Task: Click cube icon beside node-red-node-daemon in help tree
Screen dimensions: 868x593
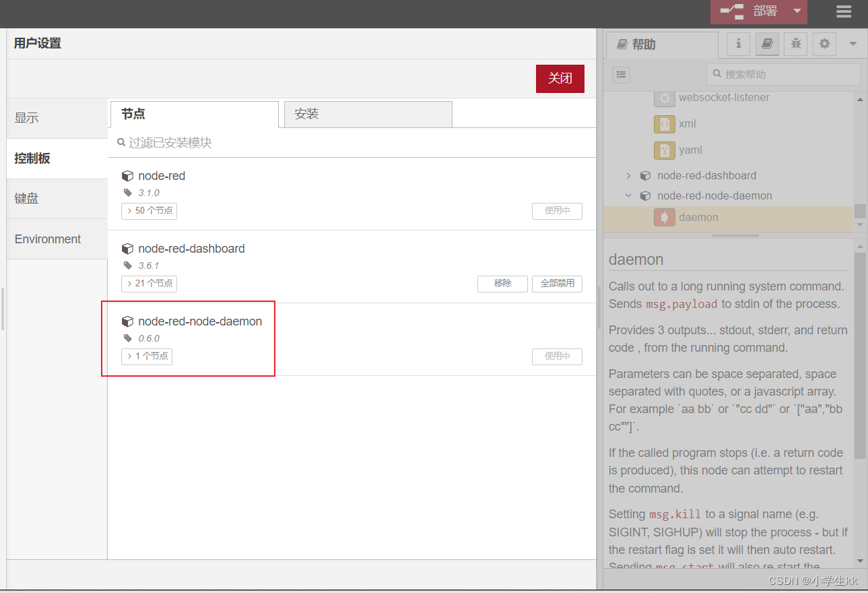Action: [x=645, y=196]
